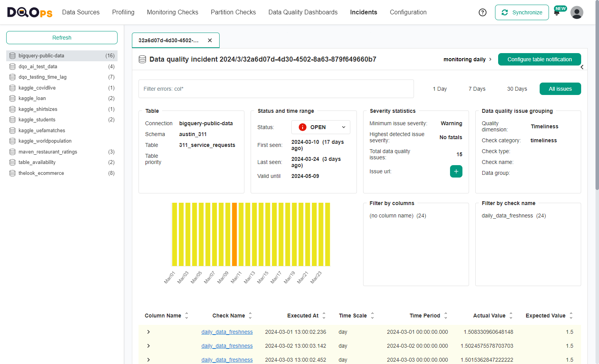Click the user profile avatar

click(x=577, y=12)
